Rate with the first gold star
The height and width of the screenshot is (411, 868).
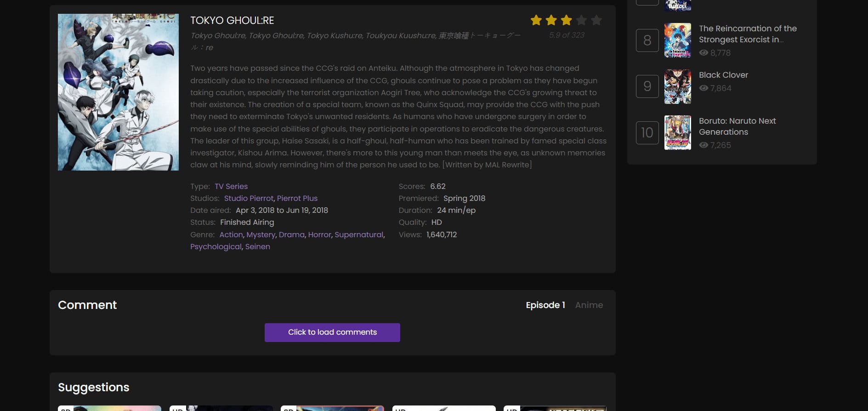[536, 20]
